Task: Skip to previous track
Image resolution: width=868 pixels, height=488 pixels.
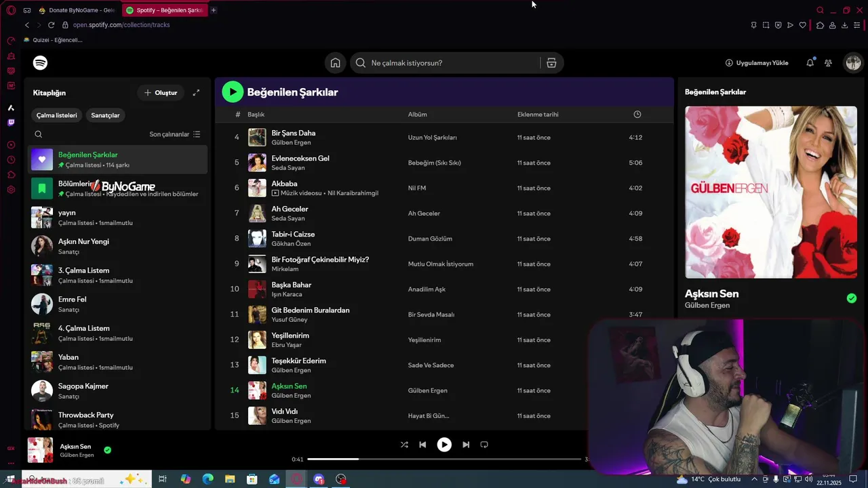Action: (x=422, y=445)
